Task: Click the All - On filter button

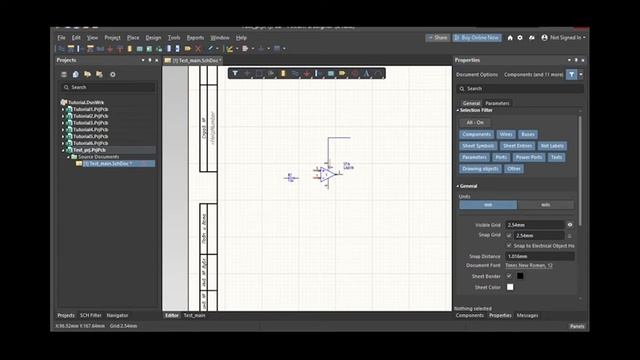Action: (x=475, y=122)
